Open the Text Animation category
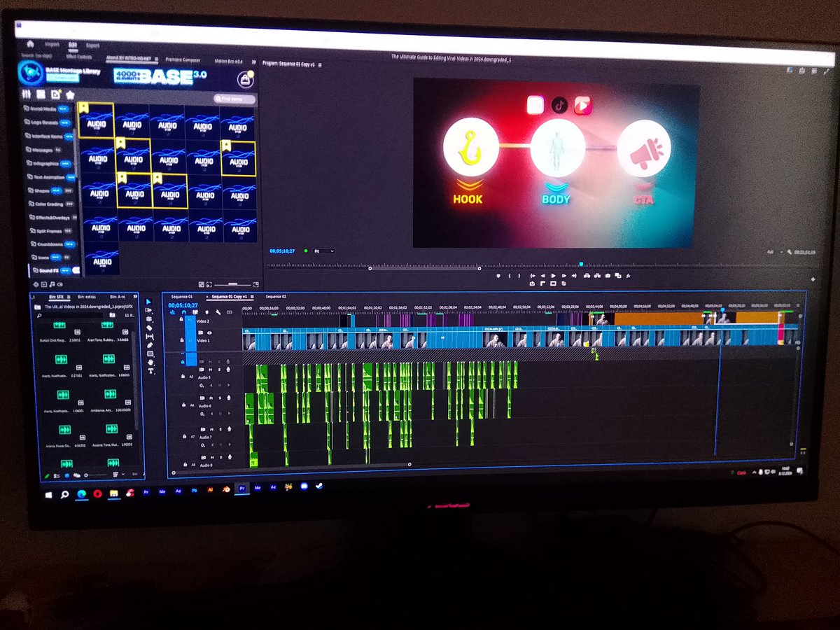This screenshot has height=630, width=840. coord(51,177)
